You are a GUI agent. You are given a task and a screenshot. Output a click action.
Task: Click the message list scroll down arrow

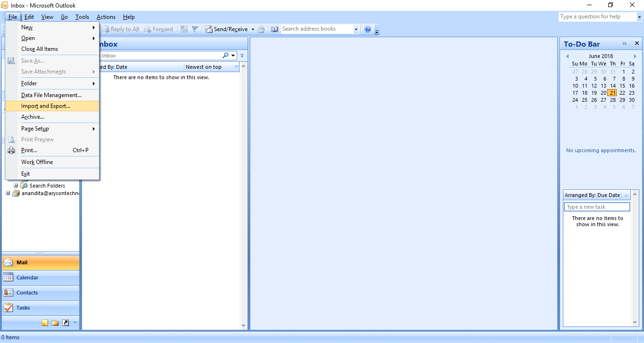(244, 326)
